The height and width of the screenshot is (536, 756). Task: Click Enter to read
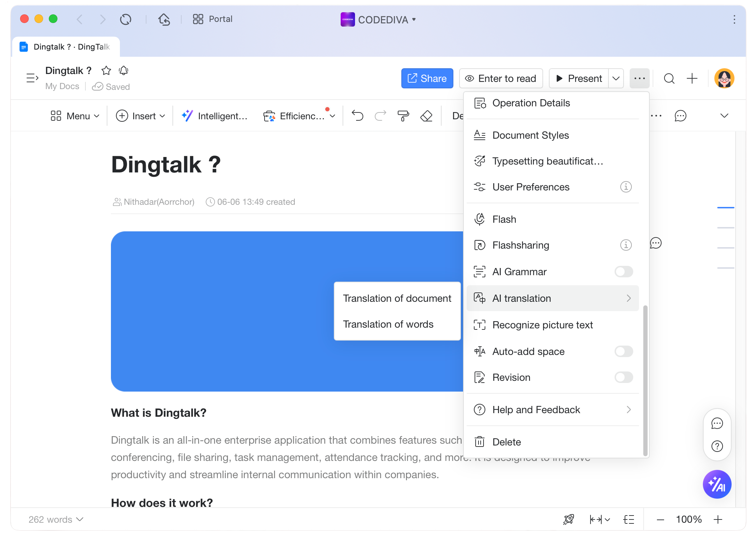point(501,78)
